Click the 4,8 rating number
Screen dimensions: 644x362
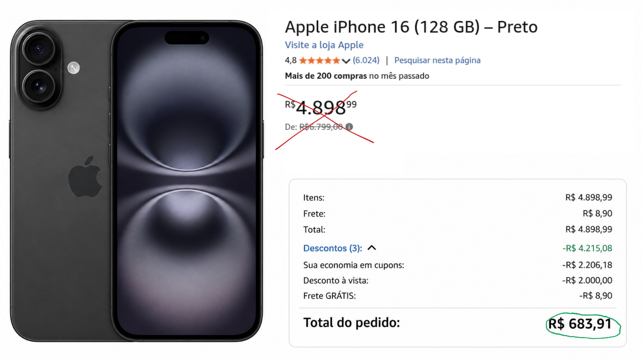291,61
